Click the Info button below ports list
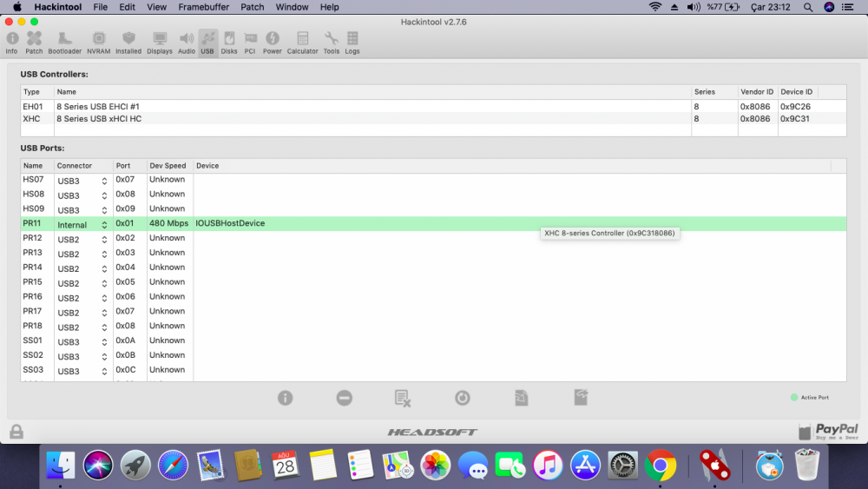This screenshot has width=868, height=489. [x=285, y=398]
